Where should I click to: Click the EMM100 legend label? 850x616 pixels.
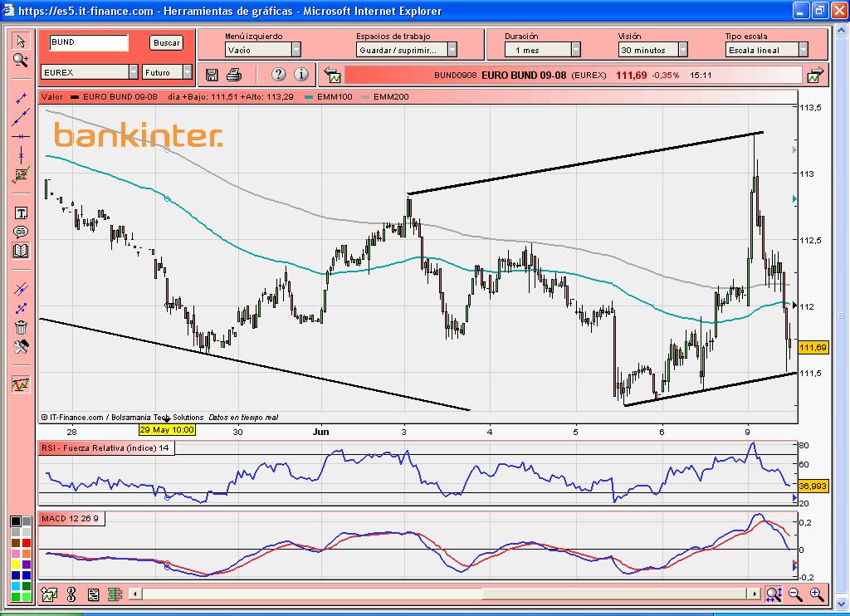(x=335, y=97)
